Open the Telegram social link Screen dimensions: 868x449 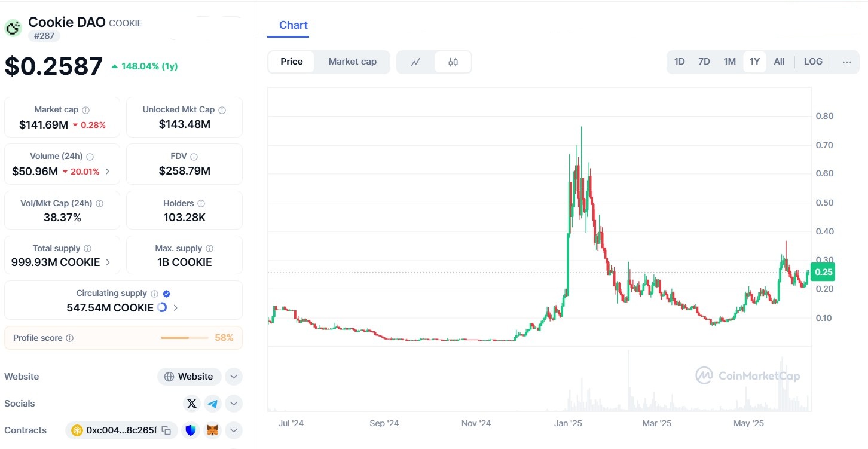click(213, 404)
